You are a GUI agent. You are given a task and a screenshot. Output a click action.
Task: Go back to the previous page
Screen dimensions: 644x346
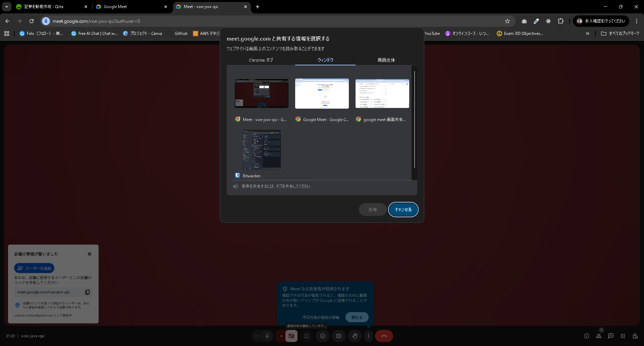point(7,21)
